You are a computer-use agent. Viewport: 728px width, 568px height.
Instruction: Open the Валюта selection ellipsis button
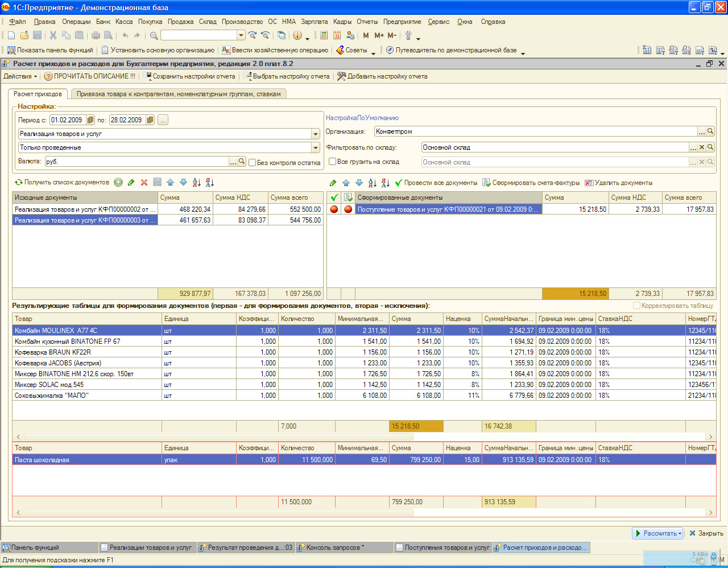pos(233,162)
